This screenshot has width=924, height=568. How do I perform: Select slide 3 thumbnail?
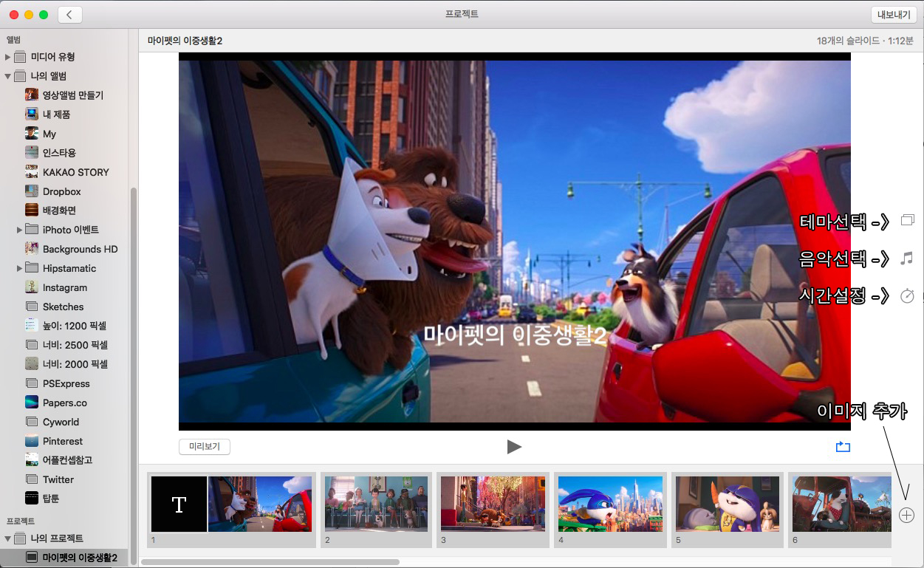[x=493, y=504]
